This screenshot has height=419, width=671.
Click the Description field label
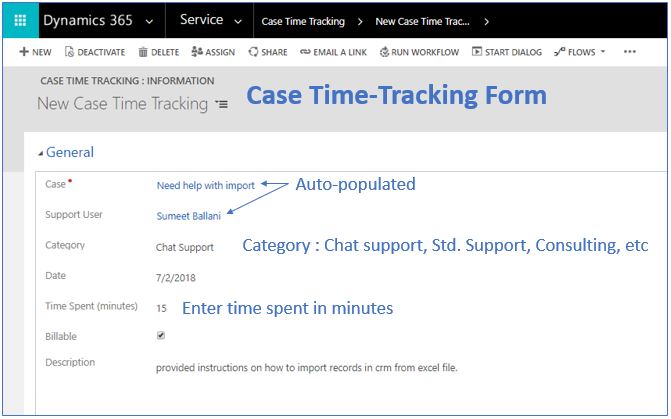point(70,362)
